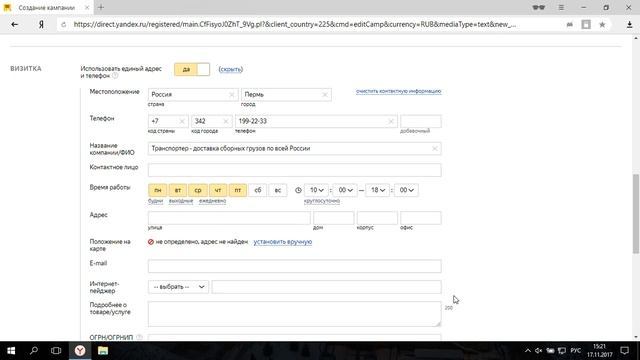Open start minutes dropdown after 10
This screenshot has height=360, width=640.
(x=345, y=190)
